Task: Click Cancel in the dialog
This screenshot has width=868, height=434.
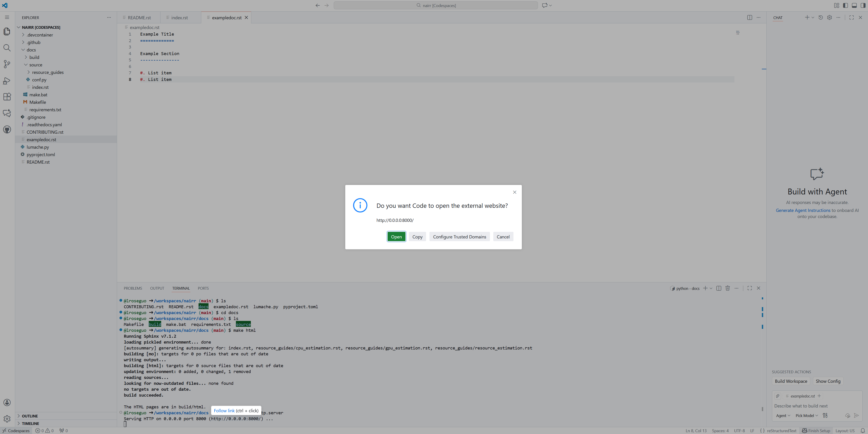Action: 503,237
